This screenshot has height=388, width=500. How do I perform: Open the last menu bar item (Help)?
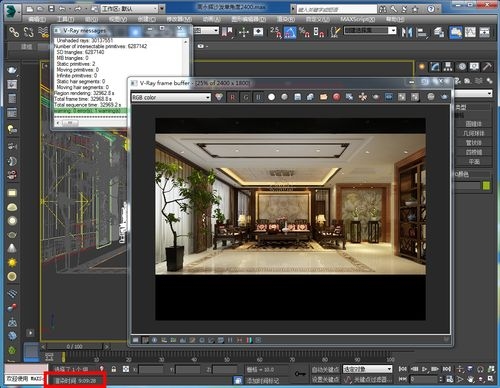(x=395, y=19)
